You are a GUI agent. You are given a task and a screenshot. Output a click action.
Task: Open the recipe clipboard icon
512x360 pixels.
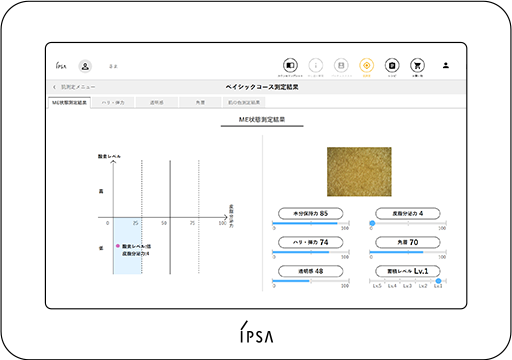click(x=392, y=65)
